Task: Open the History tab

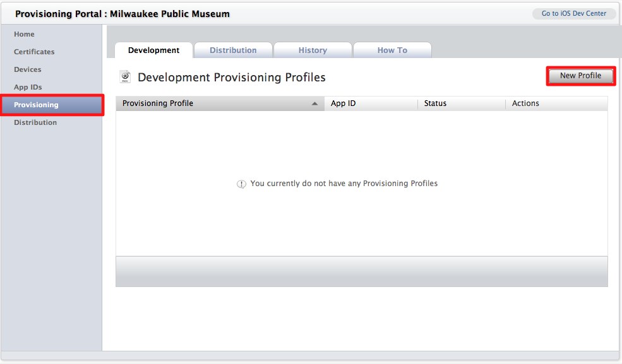Action: (313, 50)
